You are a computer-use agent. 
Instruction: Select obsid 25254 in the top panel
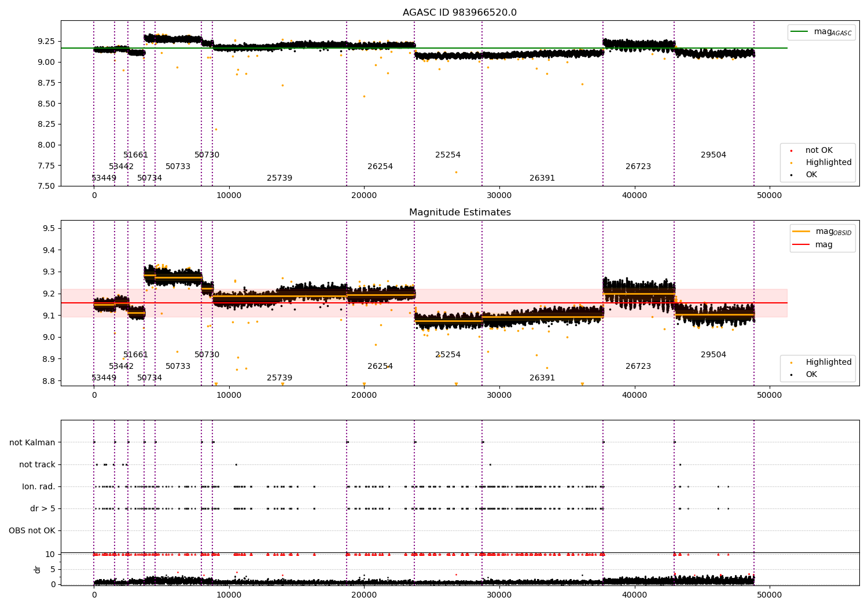pos(448,155)
